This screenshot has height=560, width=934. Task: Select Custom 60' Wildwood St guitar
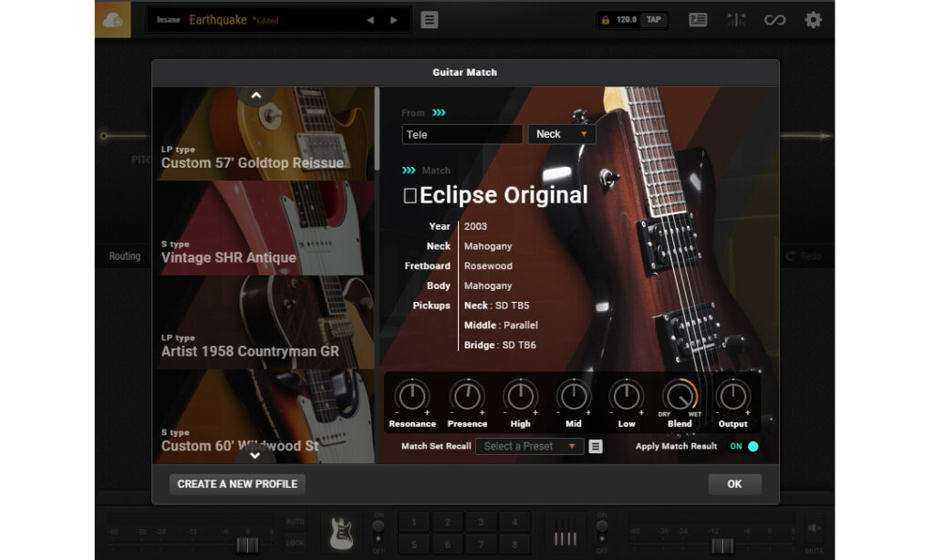(264, 416)
